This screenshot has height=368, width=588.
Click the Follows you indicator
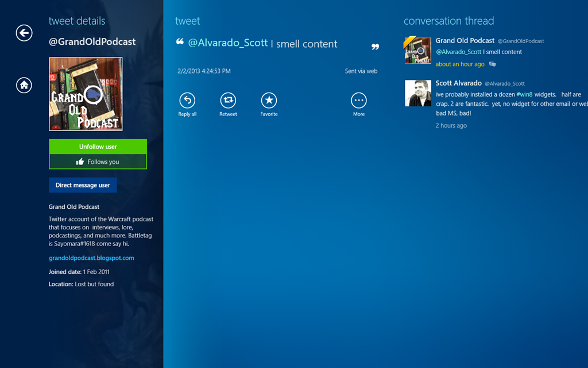click(x=98, y=162)
